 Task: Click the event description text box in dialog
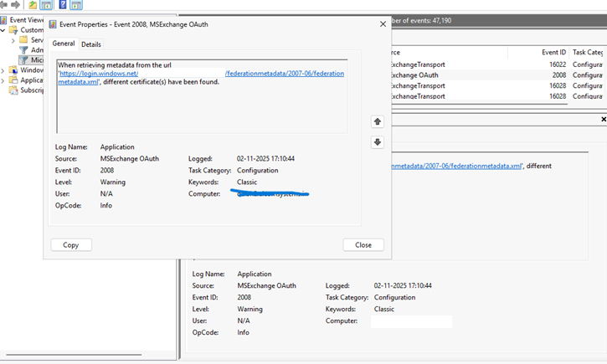click(x=202, y=96)
